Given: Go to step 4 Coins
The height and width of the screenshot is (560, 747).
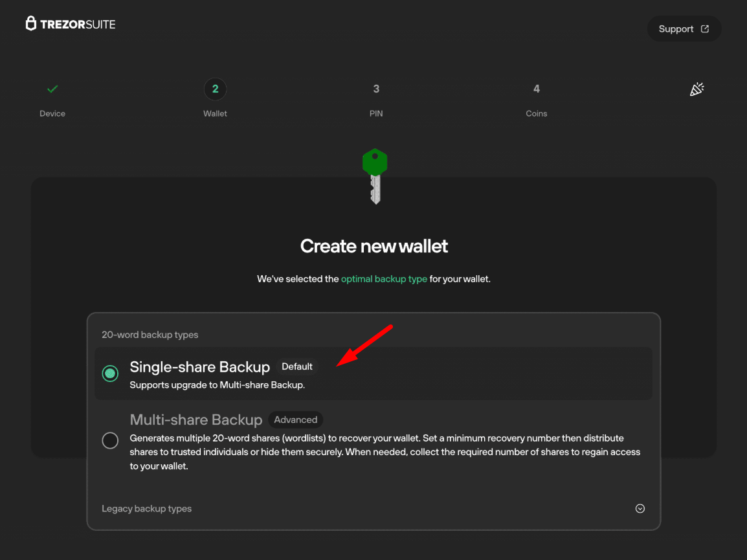Looking at the screenshot, I should (537, 89).
